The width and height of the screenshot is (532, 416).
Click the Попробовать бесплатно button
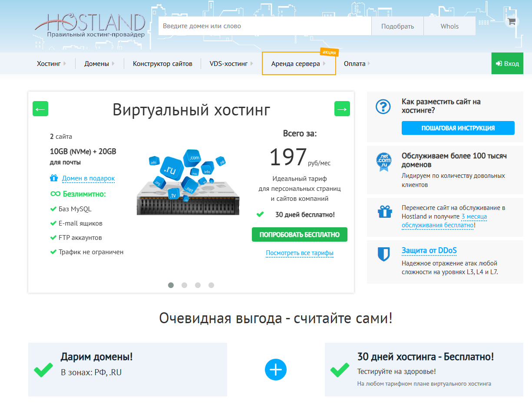(x=299, y=234)
